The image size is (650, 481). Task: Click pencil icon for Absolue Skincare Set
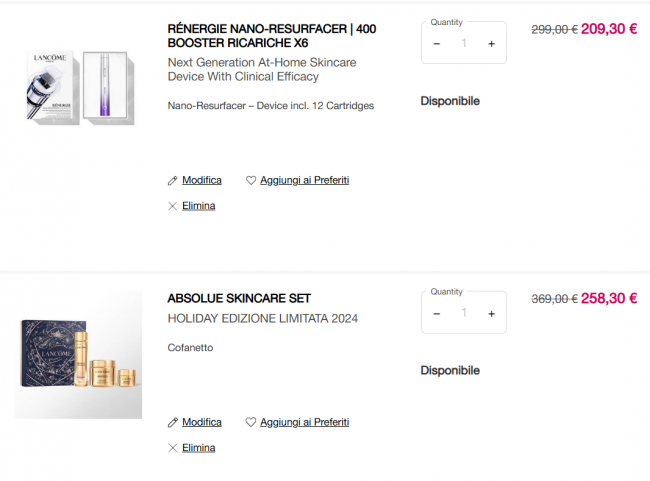[173, 422]
